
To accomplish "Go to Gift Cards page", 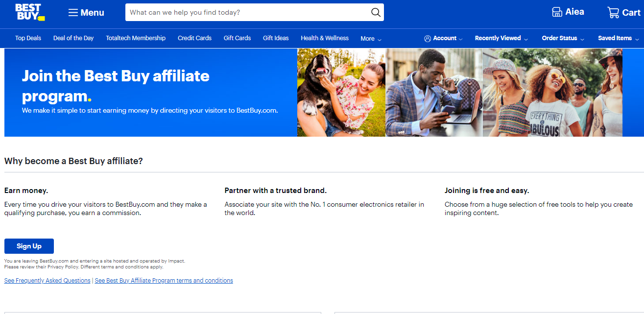I will (x=237, y=38).
